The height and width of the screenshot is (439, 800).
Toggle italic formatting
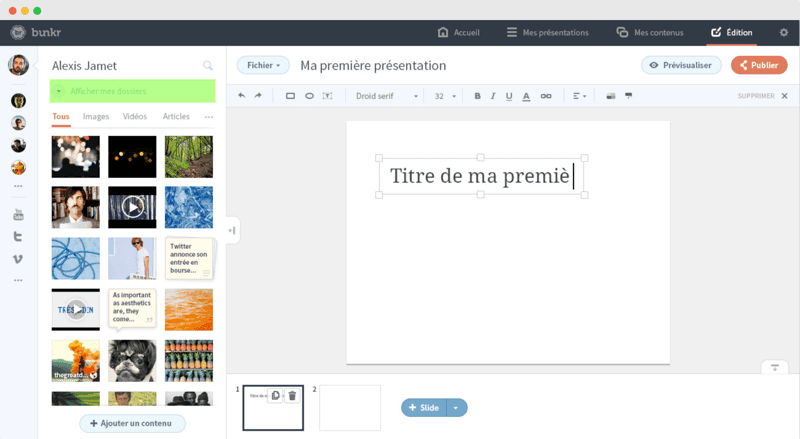click(493, 96)
